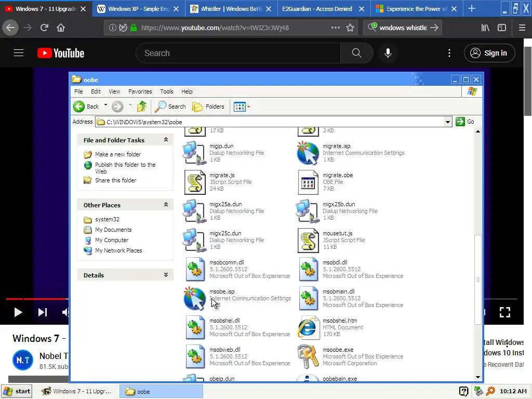Bookmark page with star icon
This screenshot has height=399, width=532.
[350, 28]
